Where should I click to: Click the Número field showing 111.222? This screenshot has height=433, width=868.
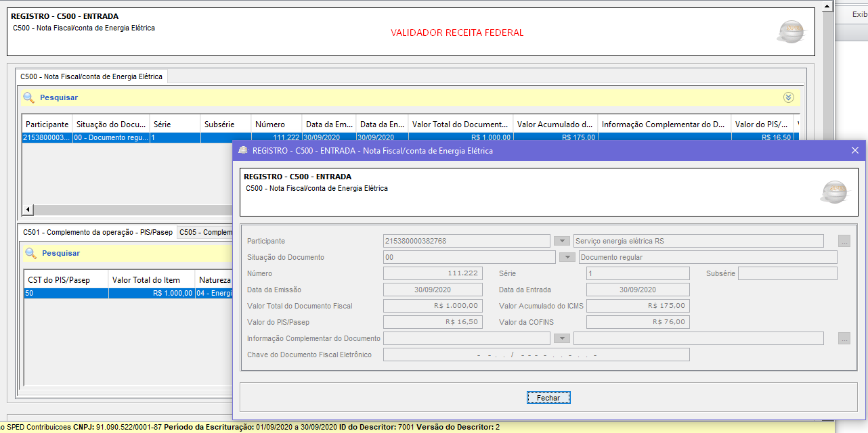point(433,273)
